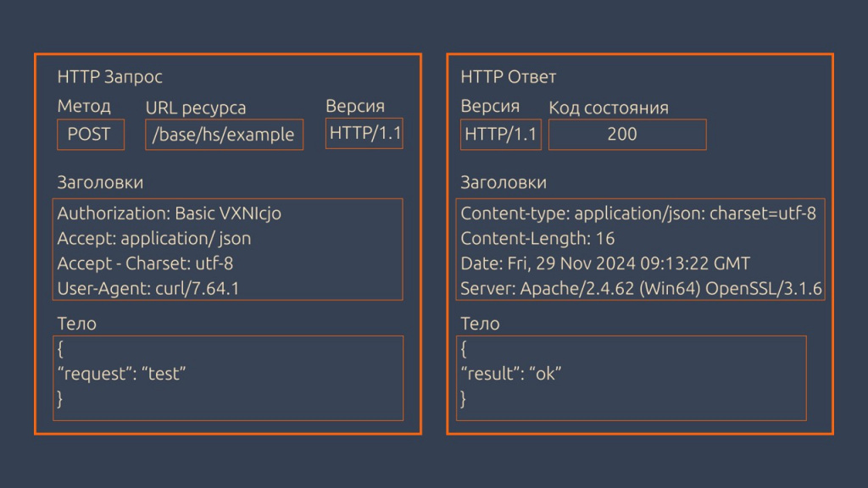Select the Content-Length: 16 header

point(537,239)
